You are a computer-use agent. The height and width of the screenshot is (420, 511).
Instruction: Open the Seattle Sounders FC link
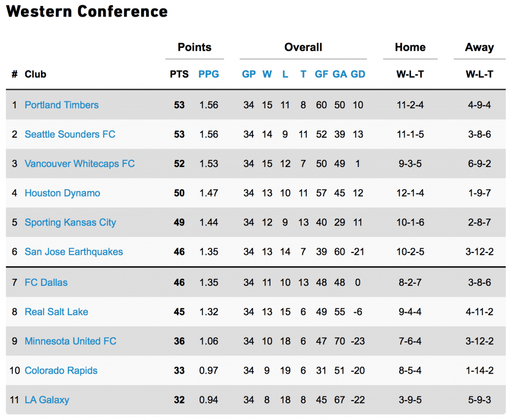tap(70, 134)
